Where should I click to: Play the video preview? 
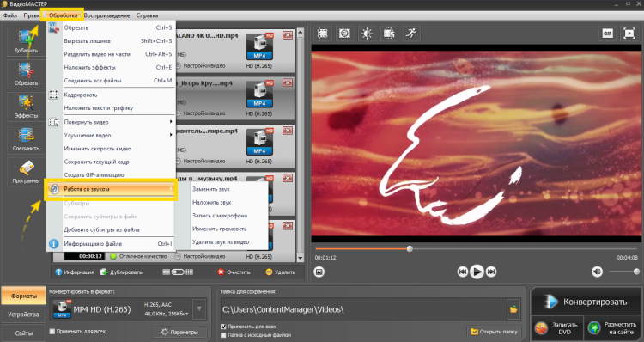pos(477,272)
